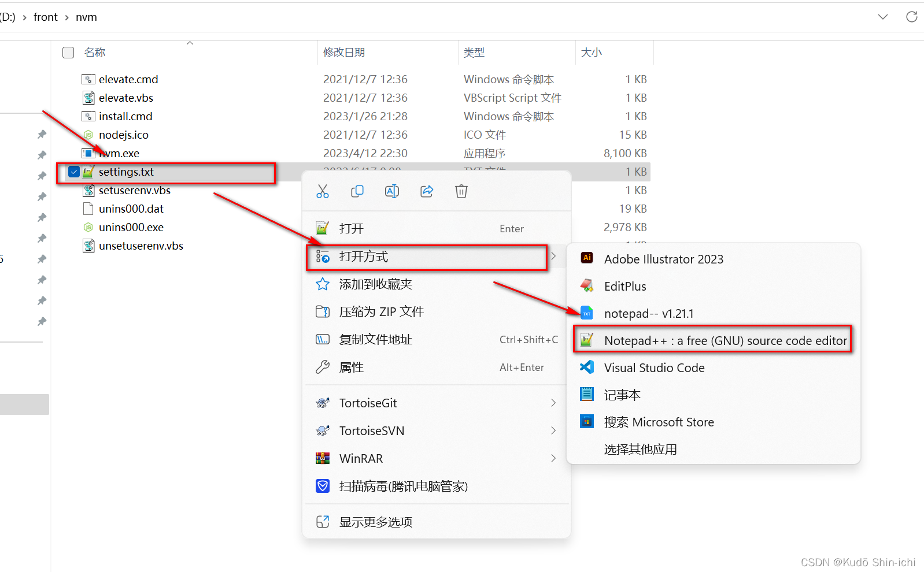The width and height of the screenshot is (924, 572).
Task: Click chevron between front and nvm
Action: coord(67,17)
